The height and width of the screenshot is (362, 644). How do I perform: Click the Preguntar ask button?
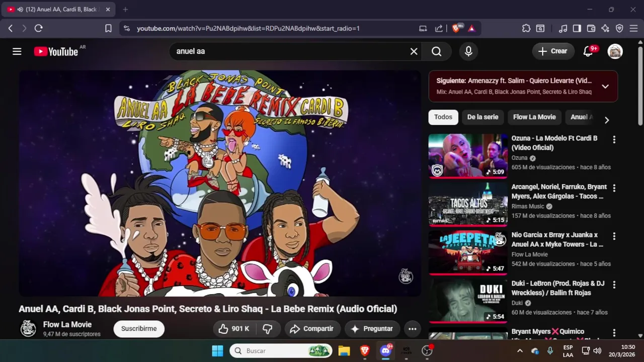372,329
